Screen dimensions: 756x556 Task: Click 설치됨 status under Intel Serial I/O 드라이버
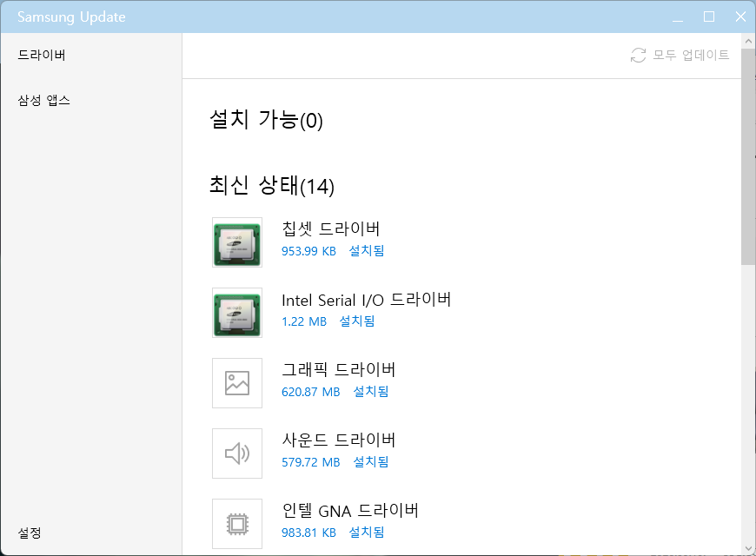[356, 321]
